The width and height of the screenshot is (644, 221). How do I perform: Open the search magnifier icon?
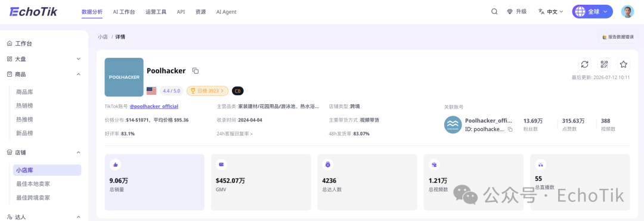pyautogui.click(x=494, y=11)
